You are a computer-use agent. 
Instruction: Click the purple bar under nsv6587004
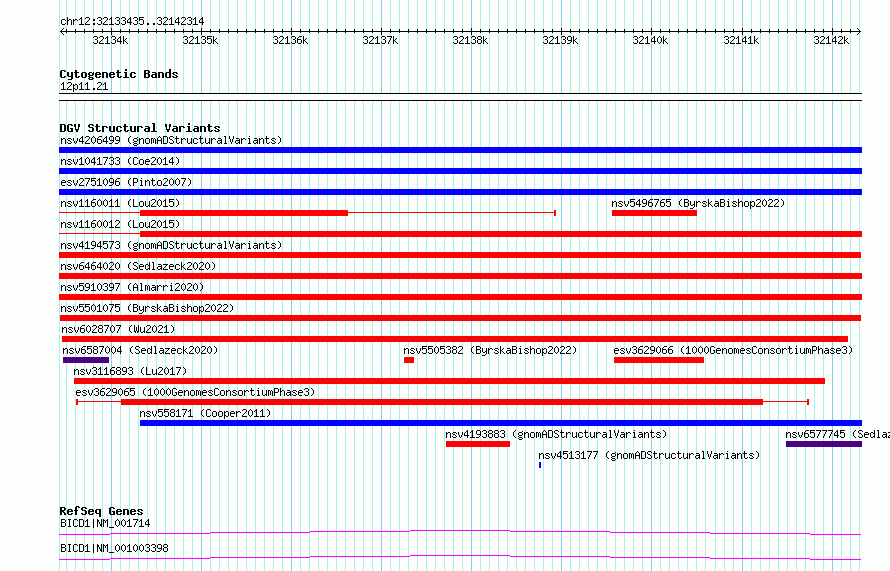[86, 360]
